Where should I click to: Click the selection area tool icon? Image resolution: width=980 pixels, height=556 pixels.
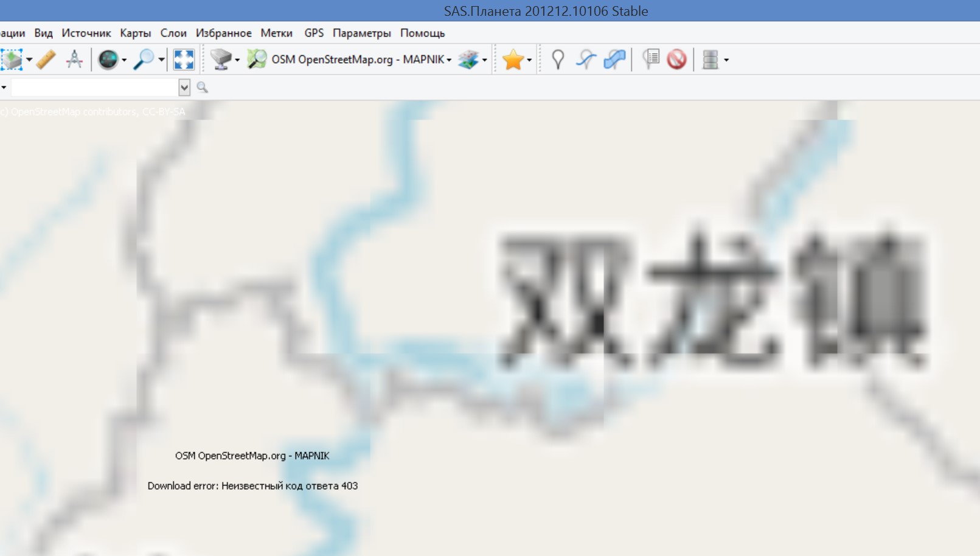tap(12, 60)
